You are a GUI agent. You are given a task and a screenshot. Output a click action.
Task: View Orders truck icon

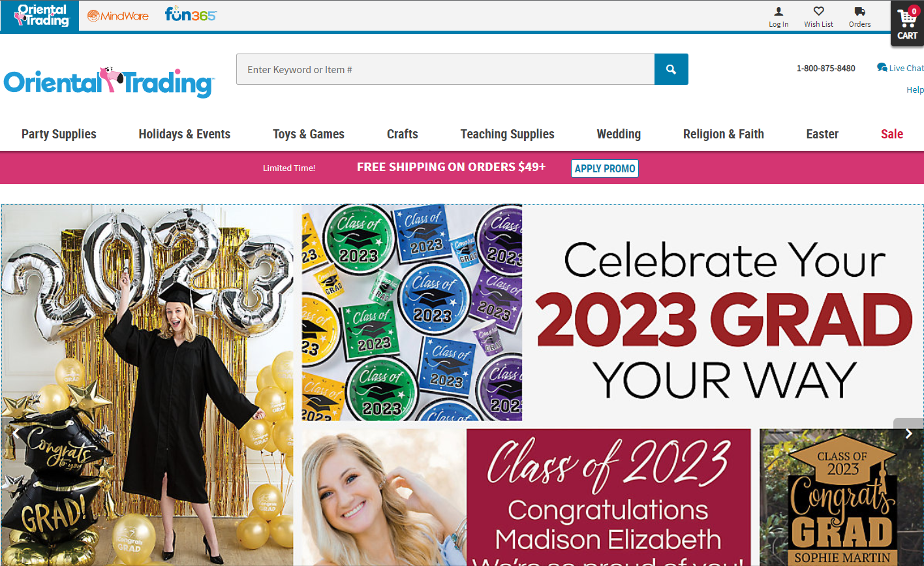(859, 11)
